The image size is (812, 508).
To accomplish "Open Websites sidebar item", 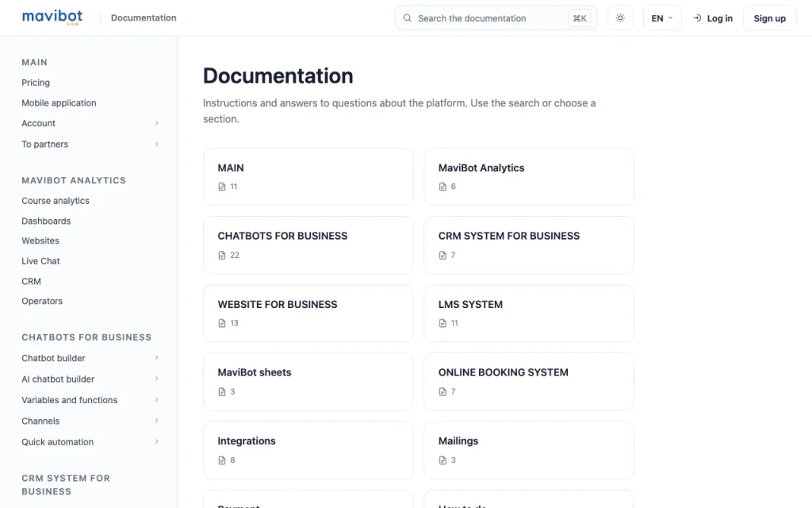I will coord(40,241).
